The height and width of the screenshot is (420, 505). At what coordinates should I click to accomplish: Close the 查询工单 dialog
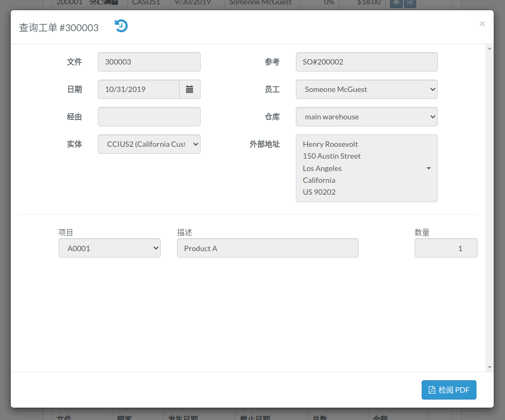[x=482, y=24]
